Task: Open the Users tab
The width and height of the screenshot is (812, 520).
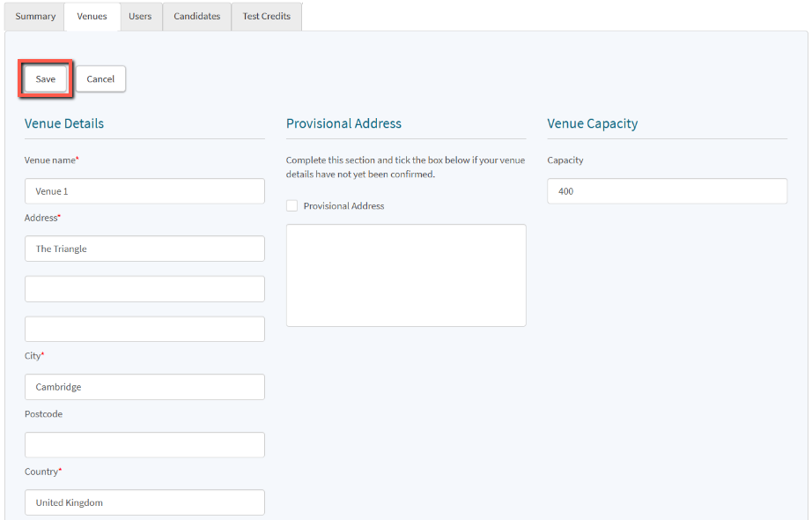Action: coord(140,17)
